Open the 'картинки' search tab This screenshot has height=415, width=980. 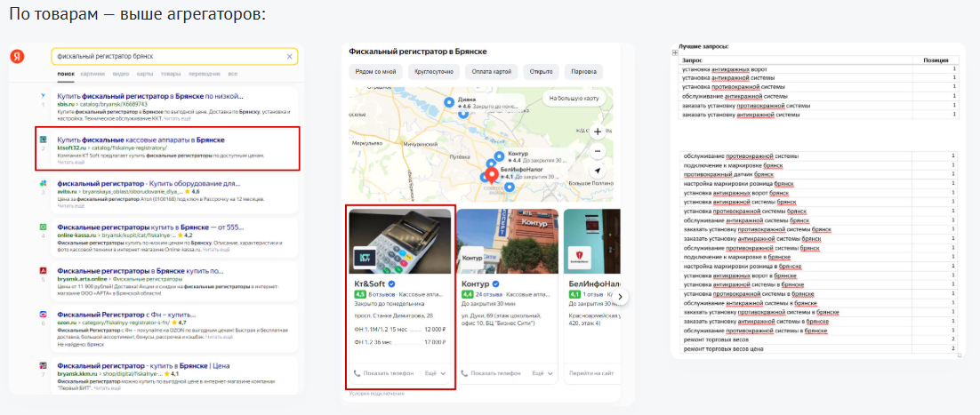92,74
